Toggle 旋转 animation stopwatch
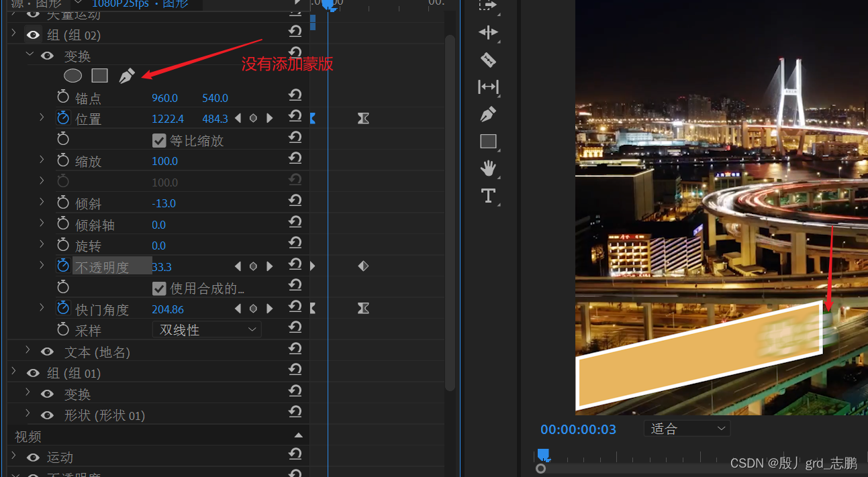This screenshot has width=868, height=477. [x=63, y=245]
